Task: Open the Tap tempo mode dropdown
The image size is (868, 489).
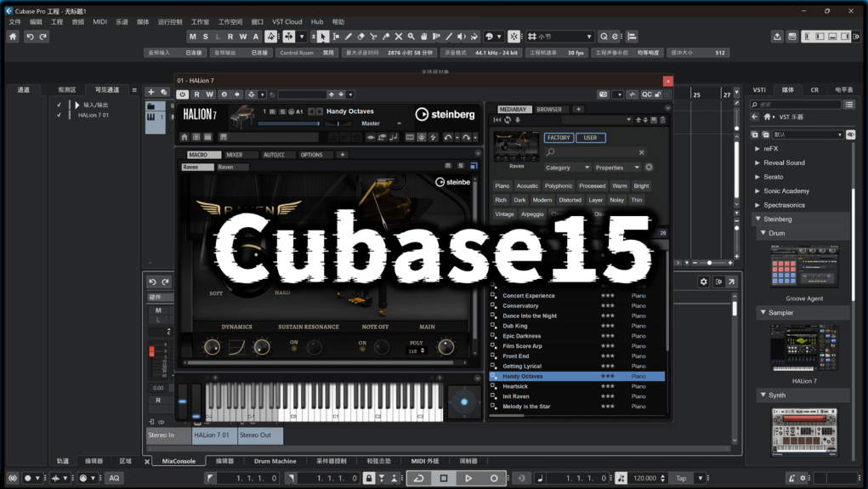Action: point(701,478)
